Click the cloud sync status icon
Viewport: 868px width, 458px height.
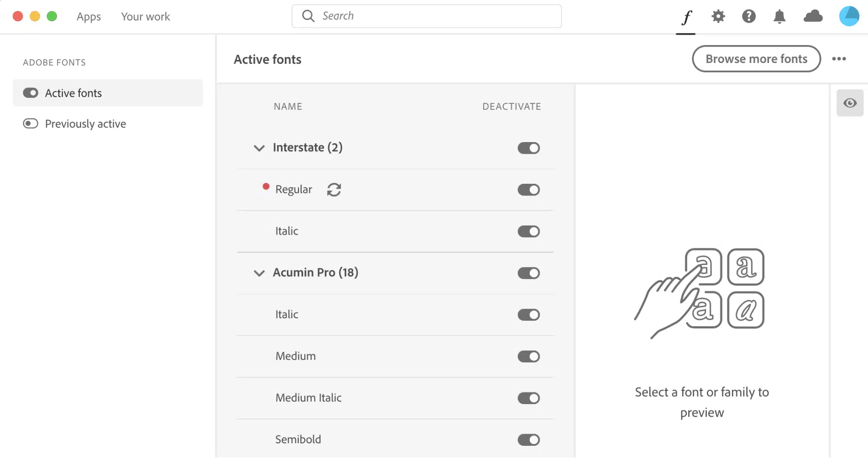pos(813,17)
